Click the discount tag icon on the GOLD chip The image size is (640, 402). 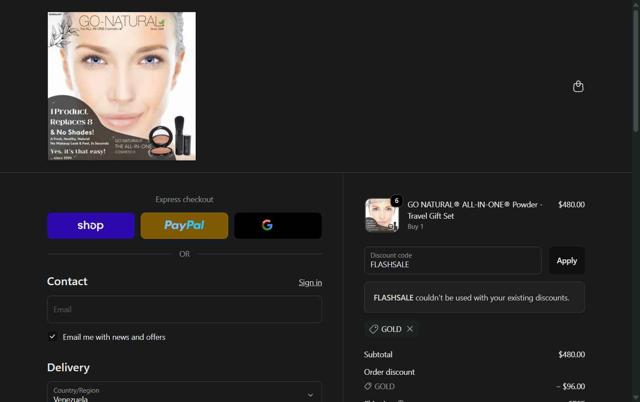373,329
